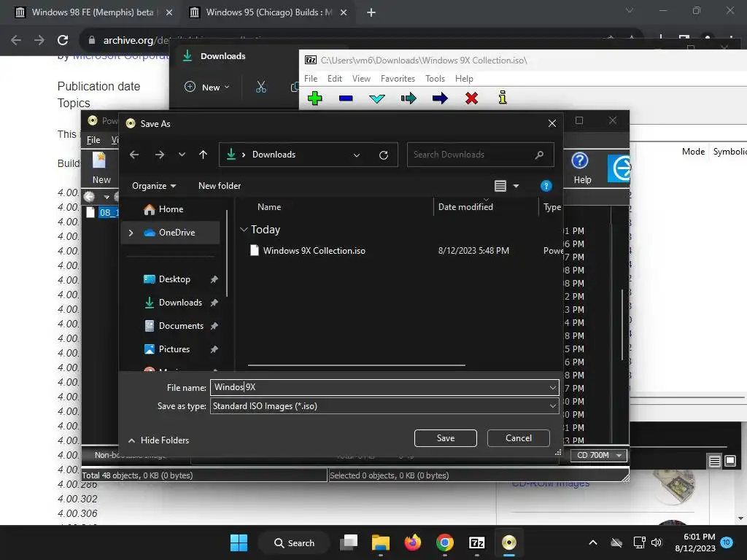Sort by Date modified column
This screenshot has width=747, height=560.
(465, 206)
